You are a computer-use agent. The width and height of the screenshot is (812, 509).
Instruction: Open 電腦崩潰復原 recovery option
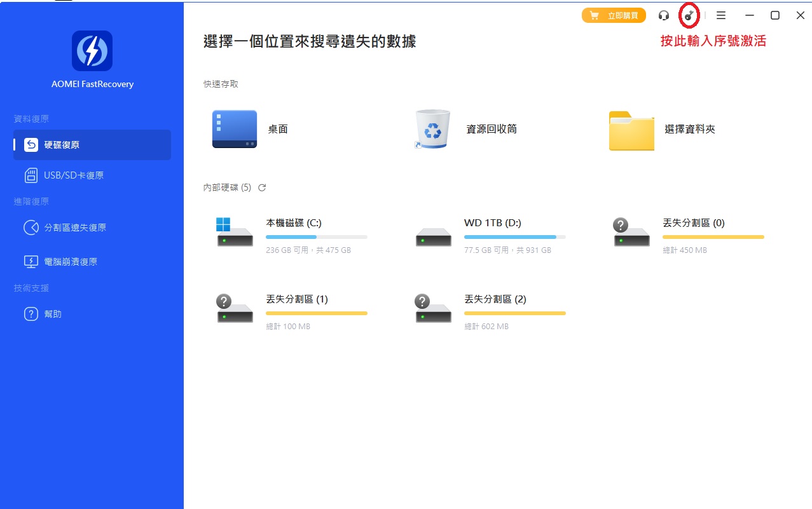pyautogui.click(x=31, y=261)
